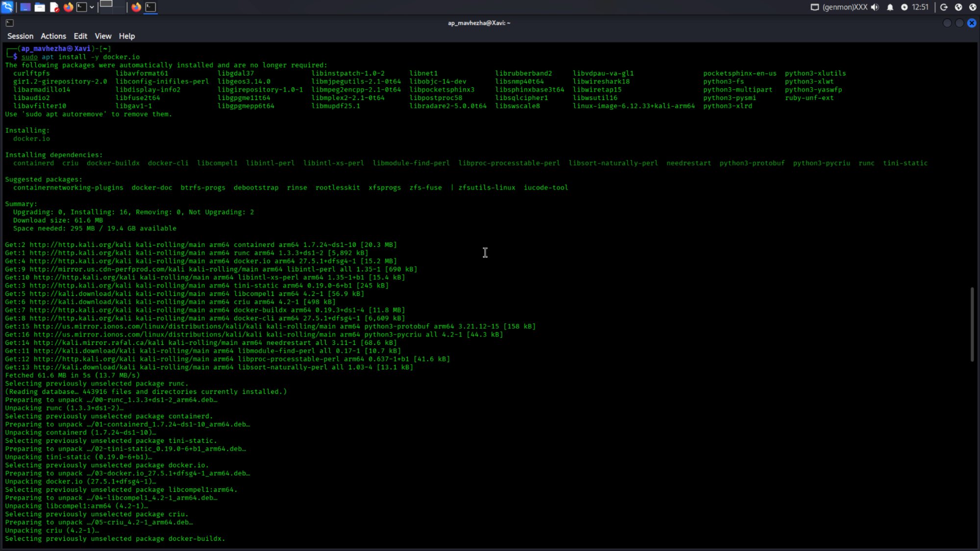
Task: Open the Session menu
Action: (21, 36)
